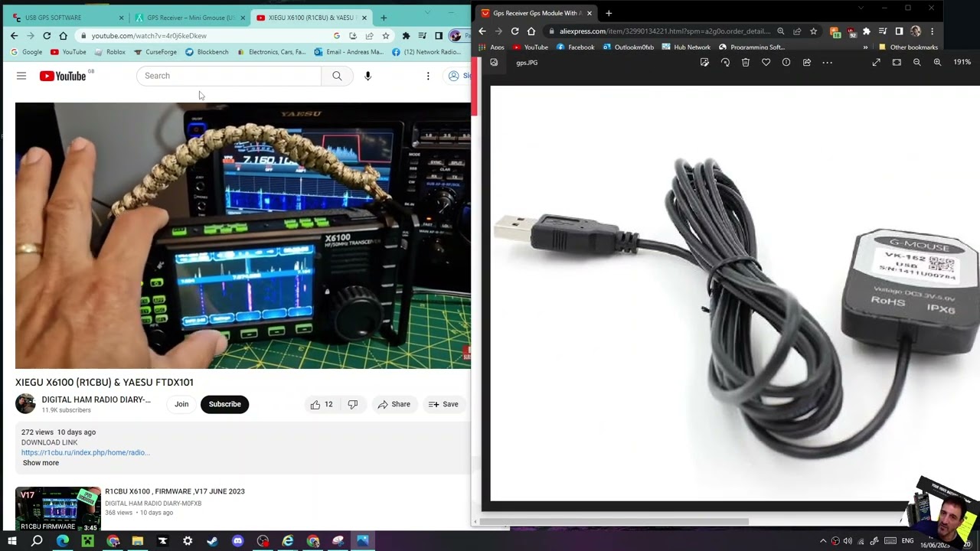Open Google bookmark in left browser

26,52
